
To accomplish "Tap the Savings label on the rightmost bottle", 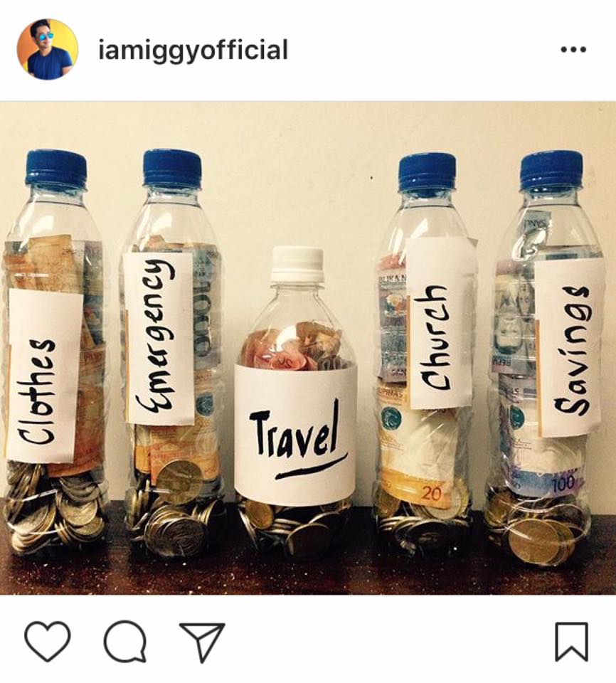I will point(569,347).
